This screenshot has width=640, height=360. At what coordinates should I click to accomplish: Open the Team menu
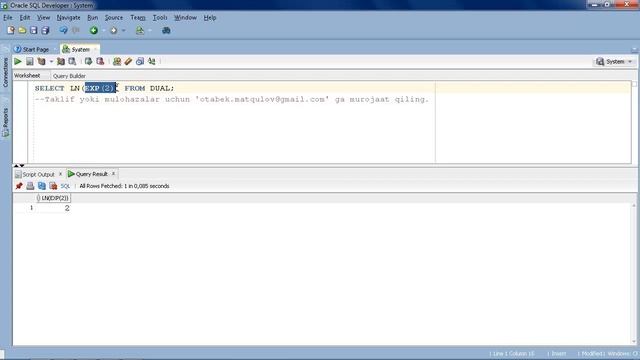(x=138, y=18)
